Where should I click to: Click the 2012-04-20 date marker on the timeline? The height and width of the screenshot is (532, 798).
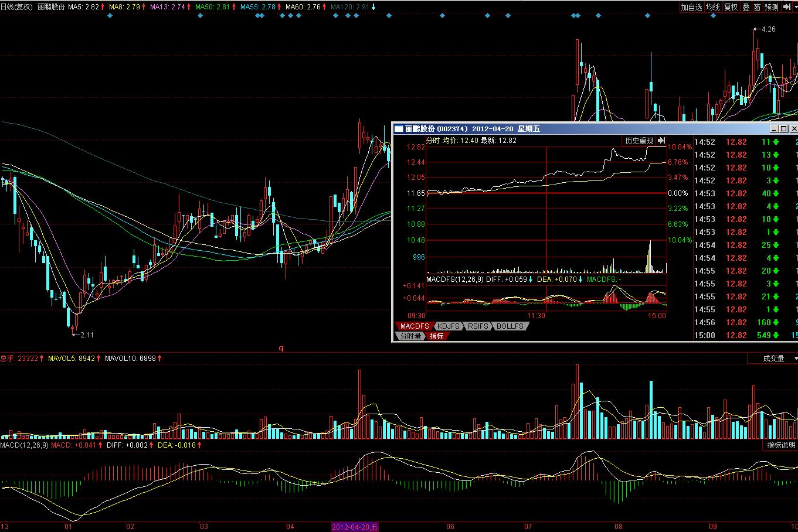(x=355, y=527)
